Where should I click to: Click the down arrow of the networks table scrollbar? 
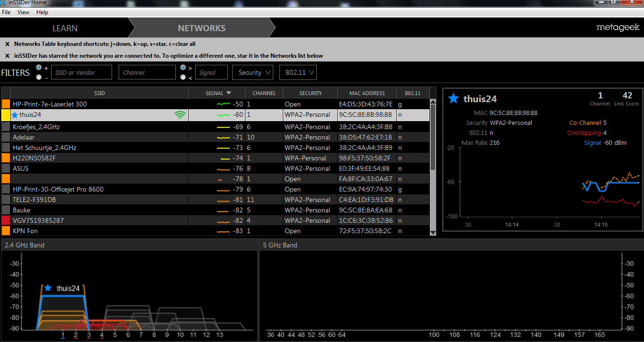433,232
